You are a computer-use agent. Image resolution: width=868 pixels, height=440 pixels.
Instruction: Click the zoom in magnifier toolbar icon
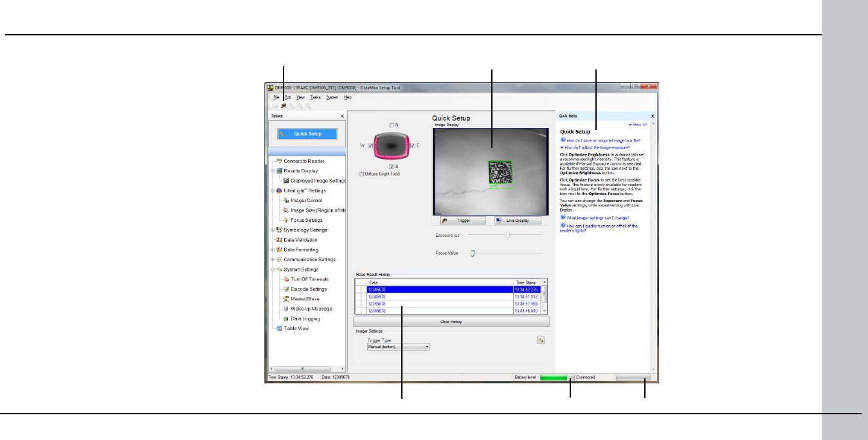point(291,105)
